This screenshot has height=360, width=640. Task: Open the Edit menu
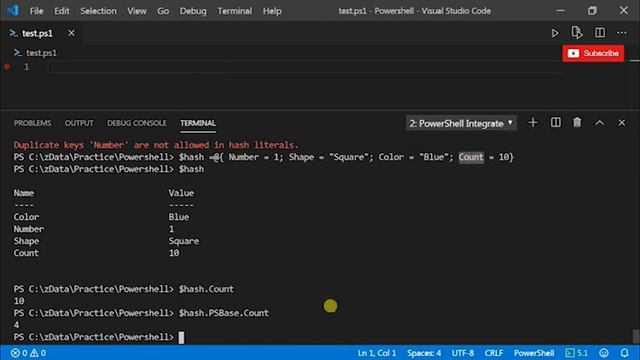click(62, 11)
